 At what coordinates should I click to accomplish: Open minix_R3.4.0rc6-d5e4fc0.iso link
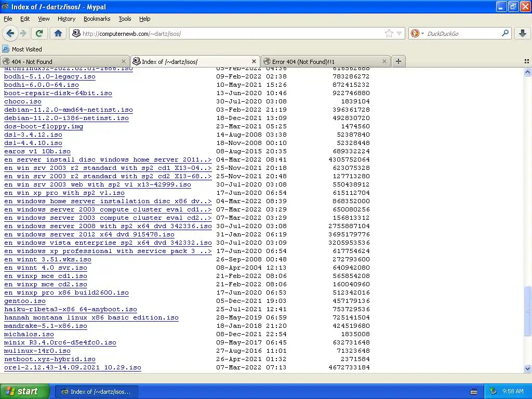[x=60, y=343]
